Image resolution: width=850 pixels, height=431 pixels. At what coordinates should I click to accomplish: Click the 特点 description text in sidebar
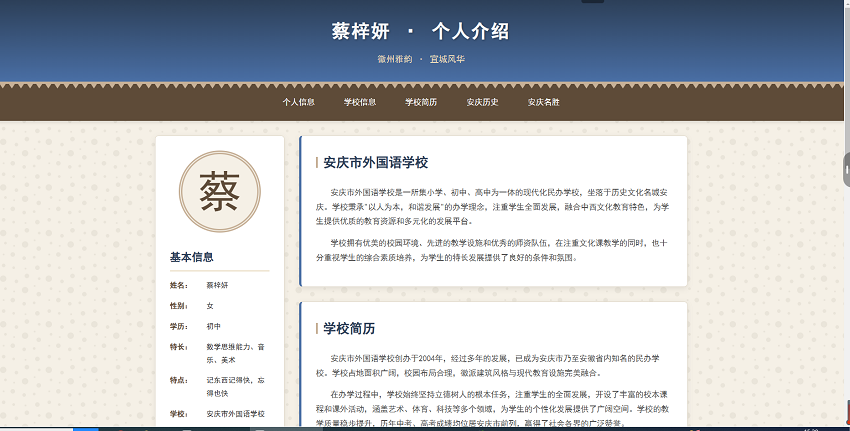click(x=235, y=386)
